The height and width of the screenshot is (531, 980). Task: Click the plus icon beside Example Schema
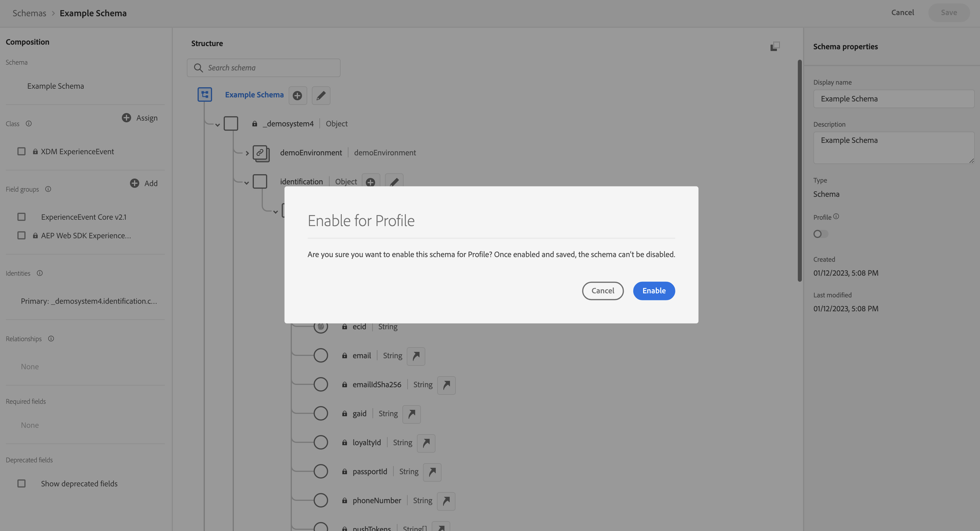(297, 95)
